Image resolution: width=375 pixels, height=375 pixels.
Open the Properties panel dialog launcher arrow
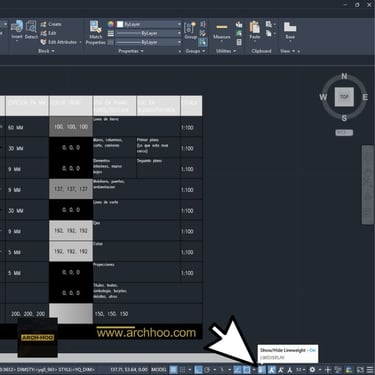[x=180, y=51]
